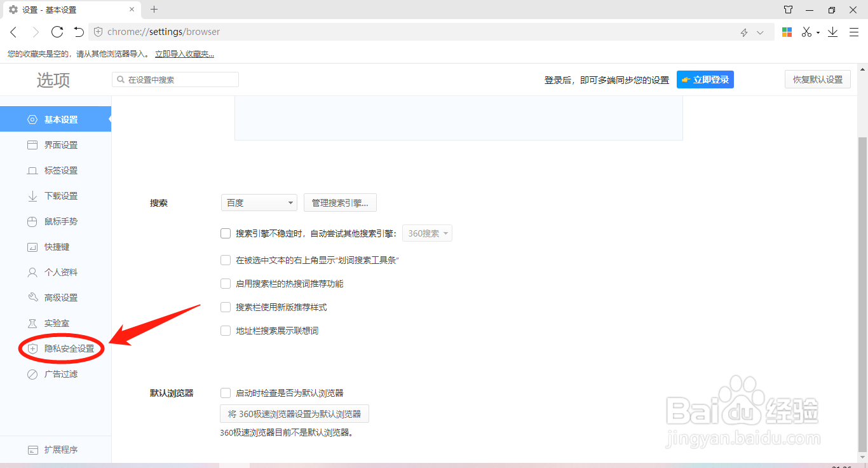Select 基本设置 in the sidebar
Screen dimensions: 868x468
55,120
